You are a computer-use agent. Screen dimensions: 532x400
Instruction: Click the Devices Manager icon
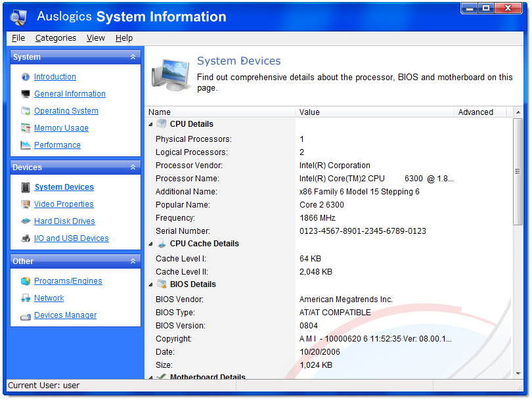pos(26,317)
